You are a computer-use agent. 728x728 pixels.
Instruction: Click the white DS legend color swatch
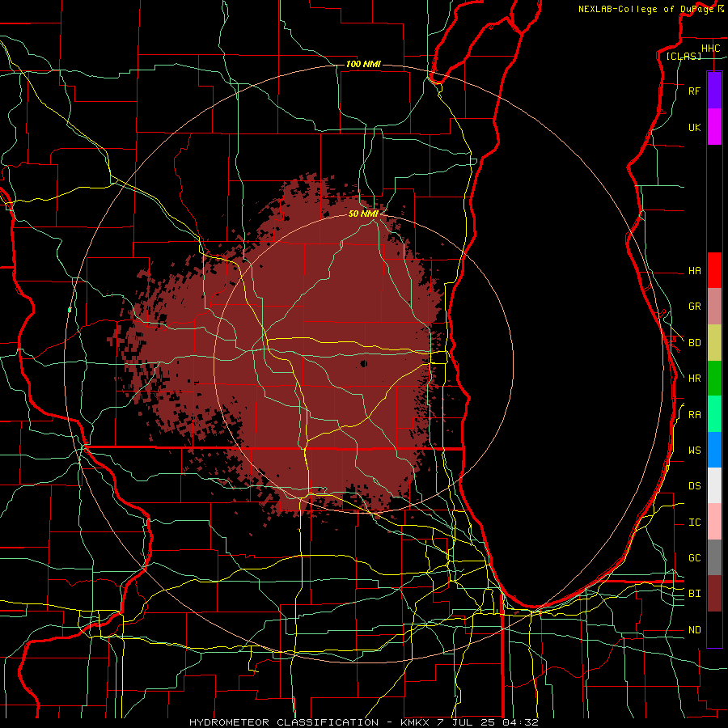coord(714,485)
